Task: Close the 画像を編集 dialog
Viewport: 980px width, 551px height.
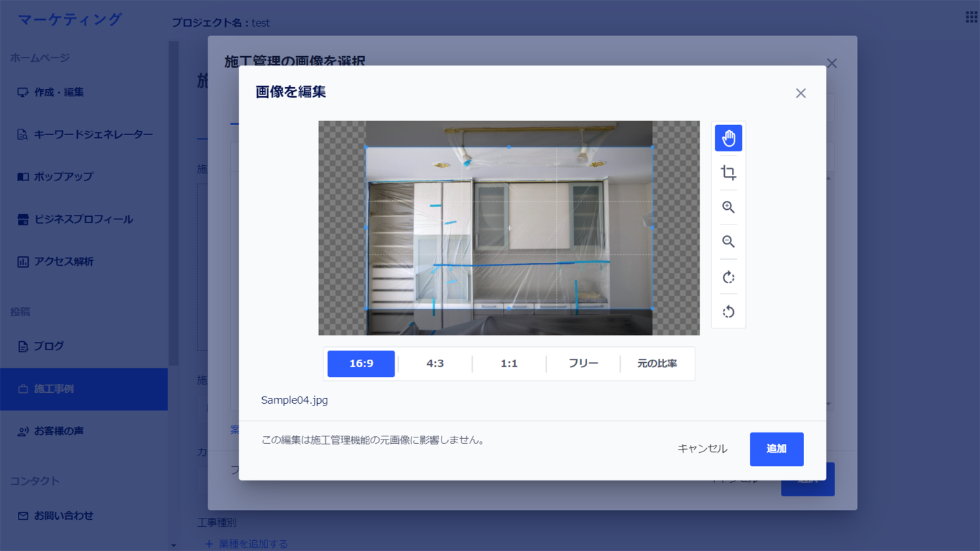Action: pos(801,93)
